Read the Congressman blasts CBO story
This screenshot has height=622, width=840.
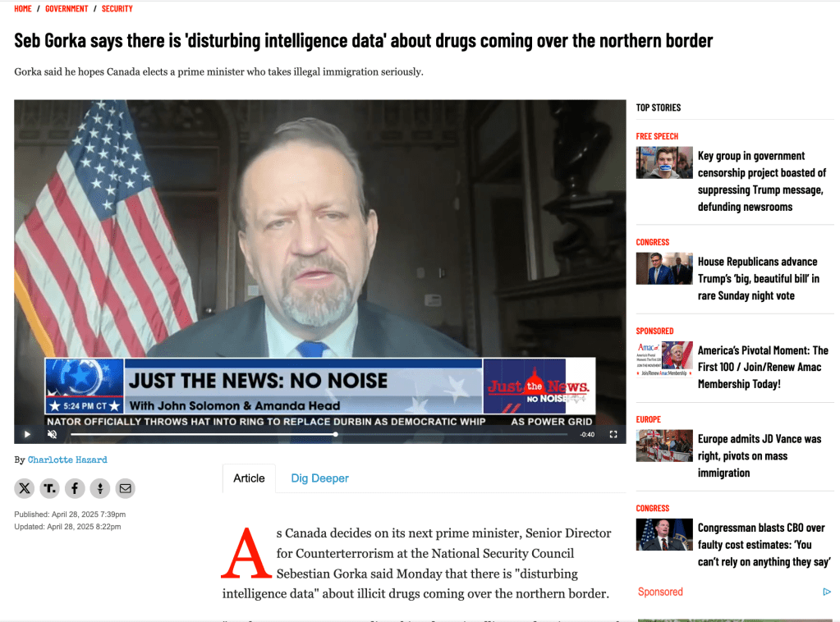[764, 544]
